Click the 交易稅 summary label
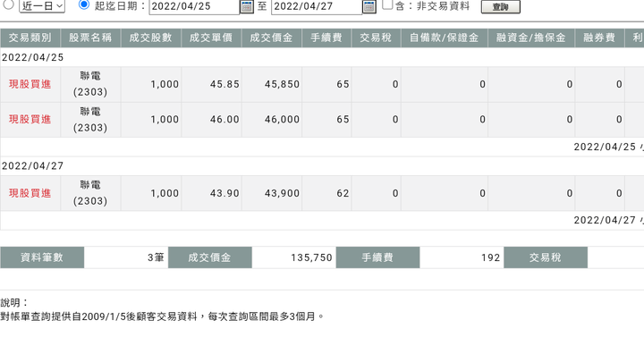The image size is (644, 354). (x=546, y=257)
